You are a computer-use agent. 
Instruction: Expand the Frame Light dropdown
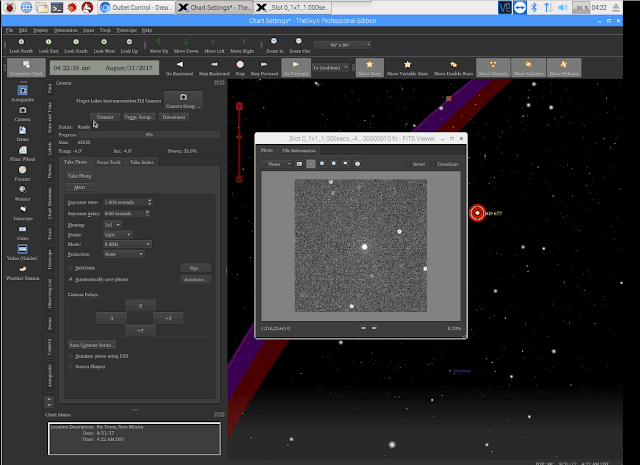pos(118,235)
